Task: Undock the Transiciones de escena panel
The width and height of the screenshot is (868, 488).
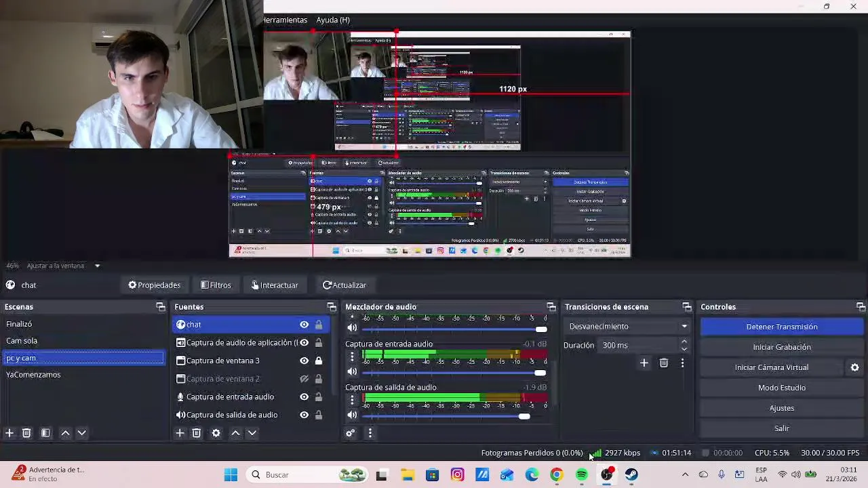Action: [x=687, y=307]
